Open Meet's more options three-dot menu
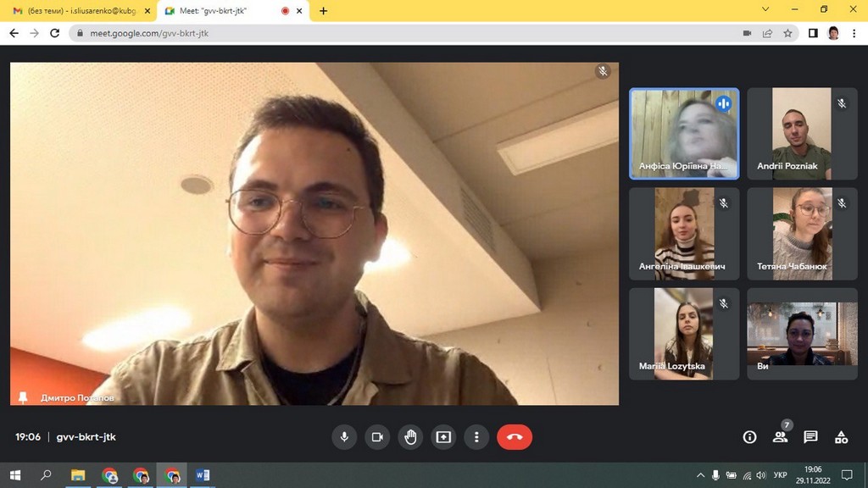Image resolution: width=868 pixels, height=488 pixels. click(476, 437)
